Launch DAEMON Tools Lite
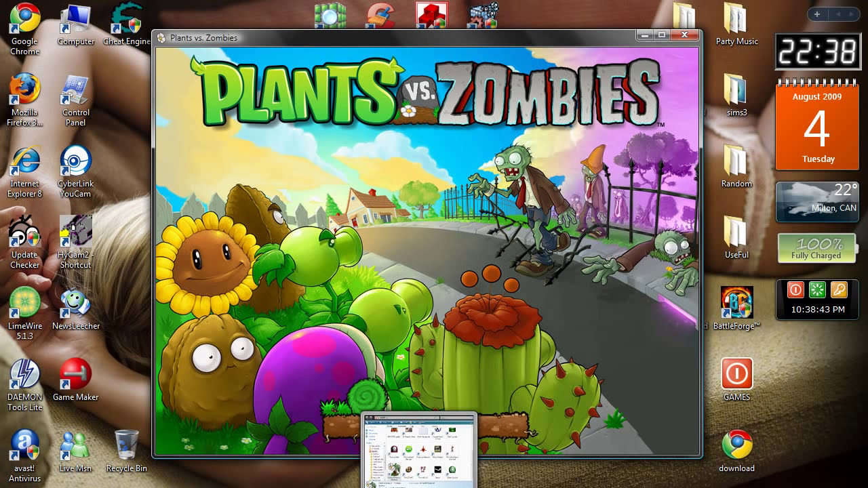 [24, 384]
